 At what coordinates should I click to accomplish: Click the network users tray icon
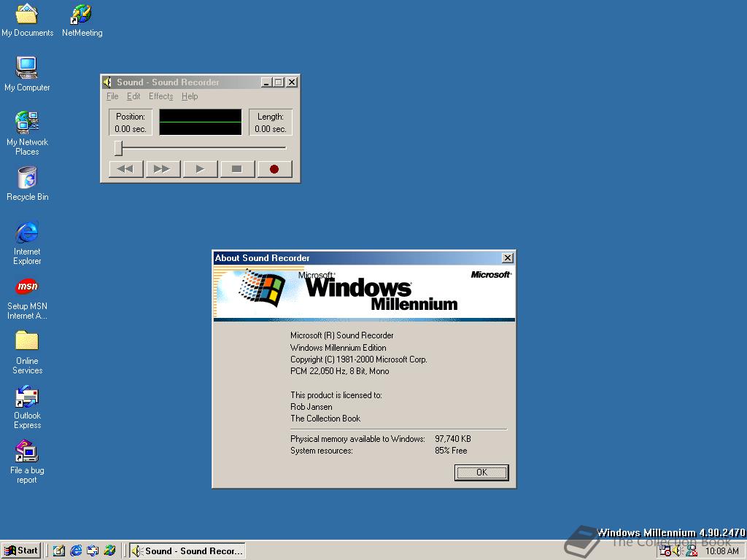point(692,551)
